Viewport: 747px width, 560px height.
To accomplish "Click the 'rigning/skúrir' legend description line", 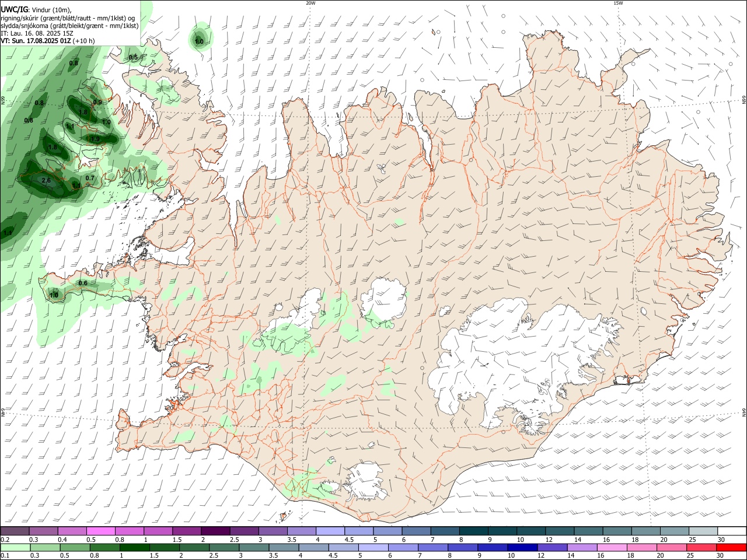I will click(68, 18).
